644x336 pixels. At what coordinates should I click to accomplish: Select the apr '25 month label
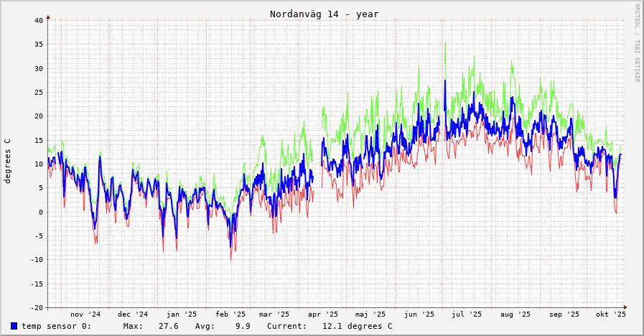coord(323,314)
